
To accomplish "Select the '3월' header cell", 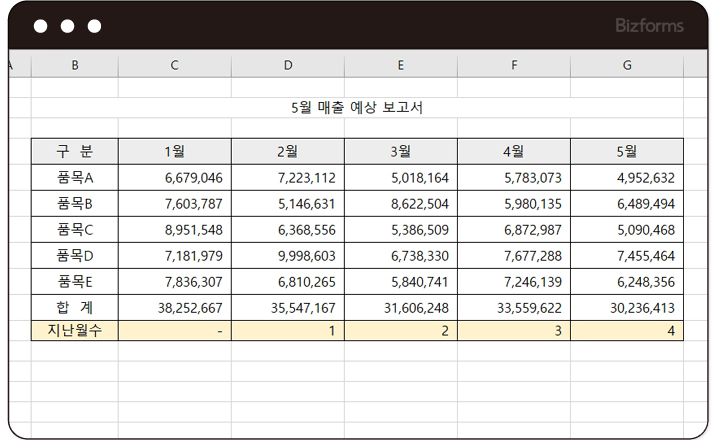I will point(401,151).
